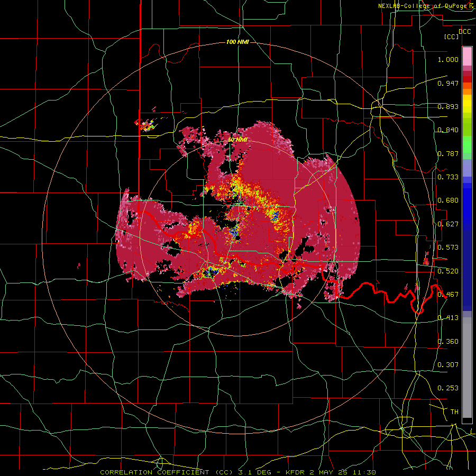This screenshot has width=476, height=476.
Task: Pick the gray segment of the color scale
Action: (467, 368)
